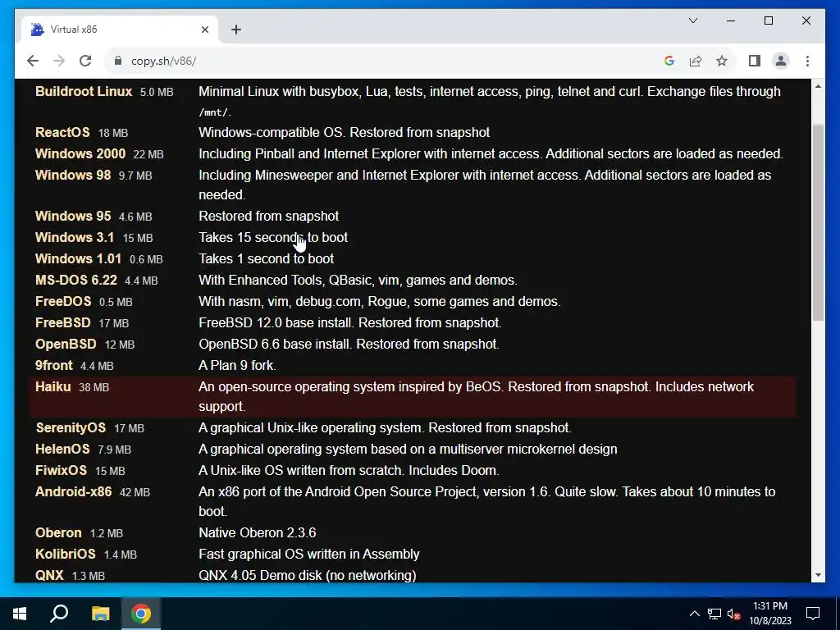The height and width of the screenshot is (630, 840).
Task: Click the lock site info icon
Action: coord(118,61)
